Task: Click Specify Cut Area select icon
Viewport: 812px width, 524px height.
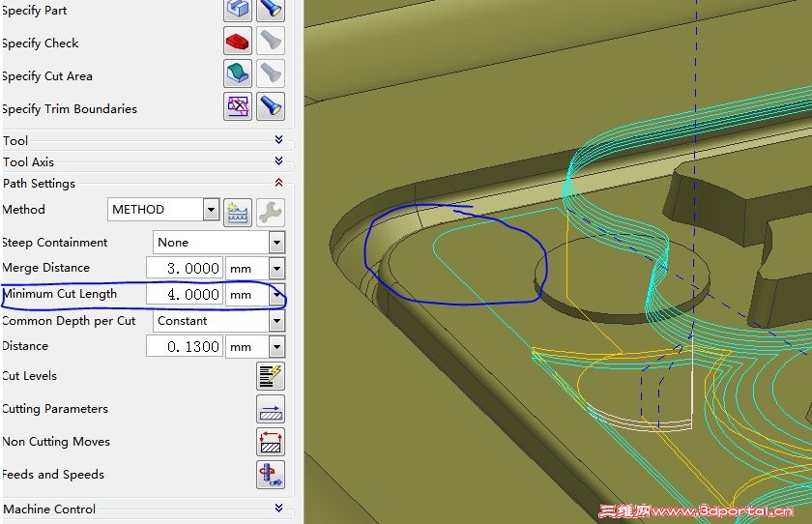Action: pos(238,73)
